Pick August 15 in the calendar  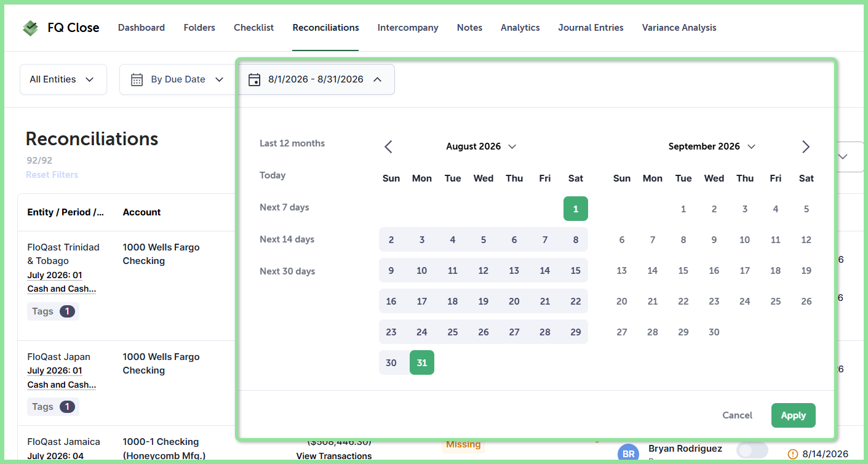click(x=576, y=270)
